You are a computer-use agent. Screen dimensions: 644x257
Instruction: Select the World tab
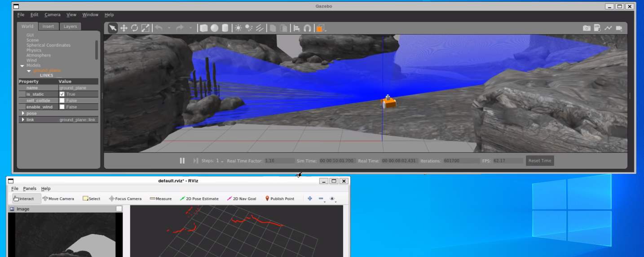coord(27,27)
